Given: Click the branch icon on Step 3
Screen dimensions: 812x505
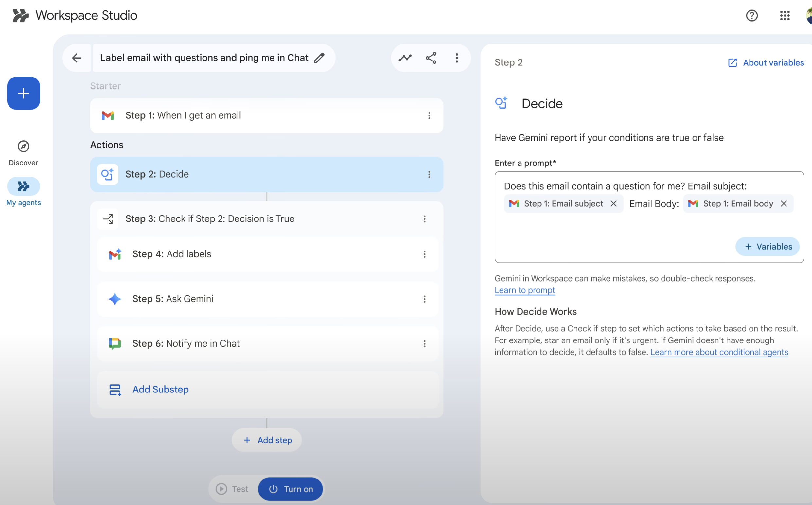Looking at the screenshot, I should (108, 219).
